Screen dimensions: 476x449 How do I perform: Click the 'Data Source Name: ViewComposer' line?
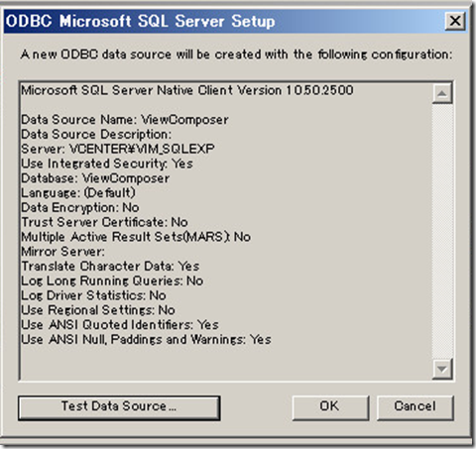pos(125,120)
